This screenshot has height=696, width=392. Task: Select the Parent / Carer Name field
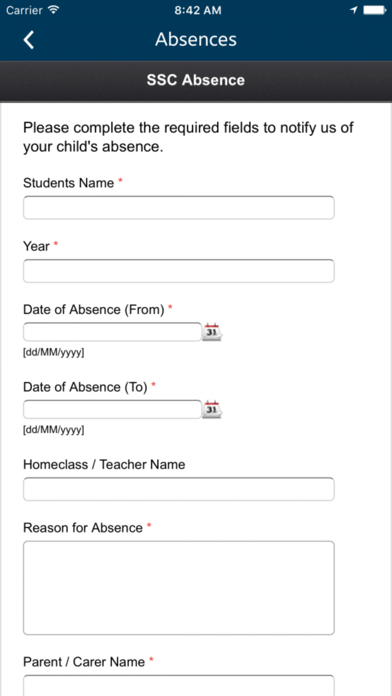point(178,685)
